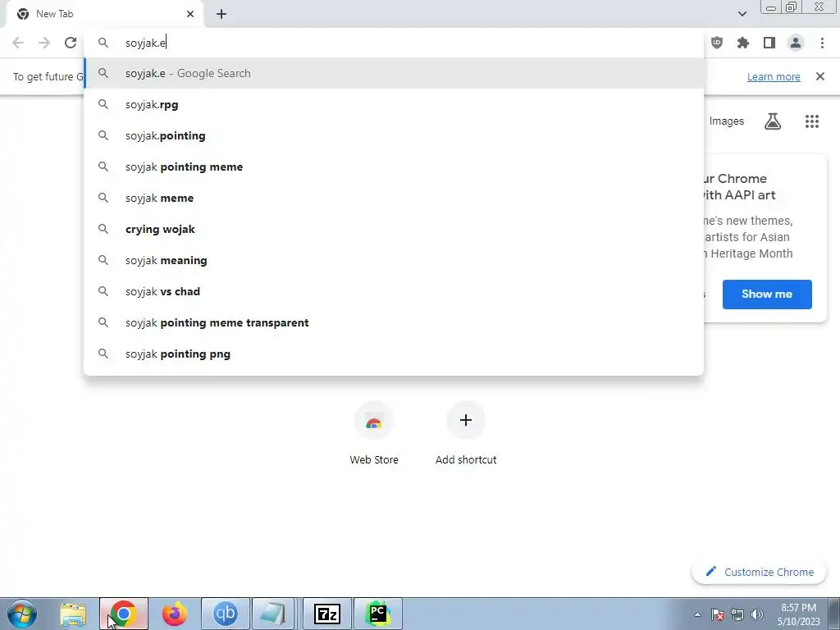This screenshot has width=840, height=630.
Task: Go back using the back arrow
Action: tap(18, 43)
